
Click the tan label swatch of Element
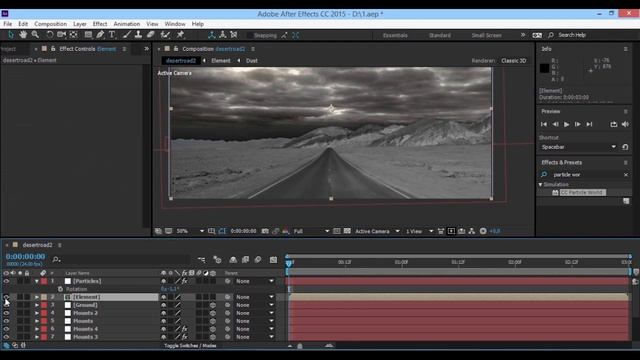[x=44, y=297]
